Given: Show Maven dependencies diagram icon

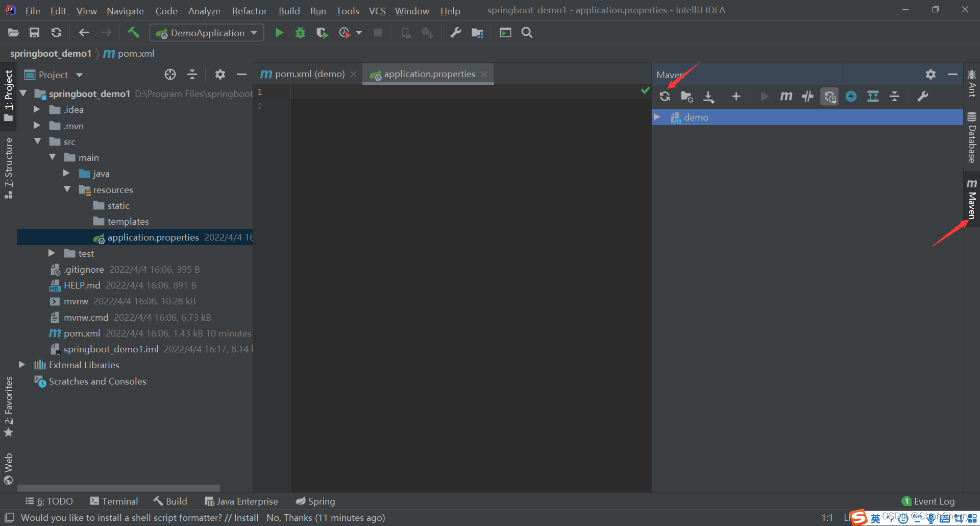Looking at the screenshot, I should pos(873,96).
